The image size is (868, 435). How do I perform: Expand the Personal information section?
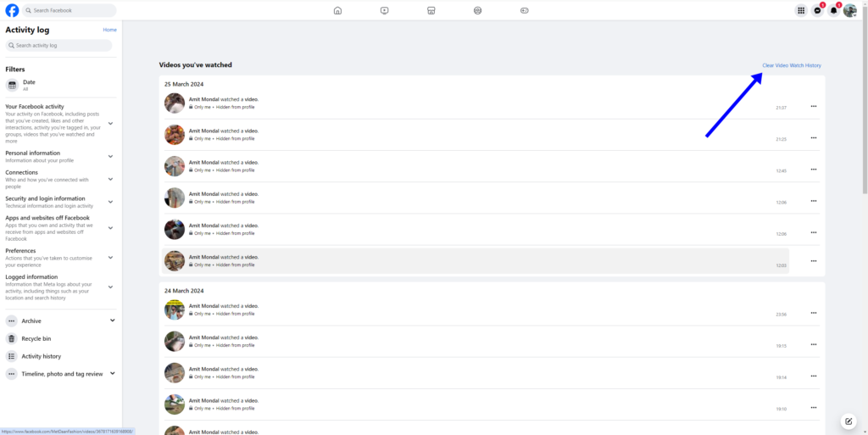(110, 157)
